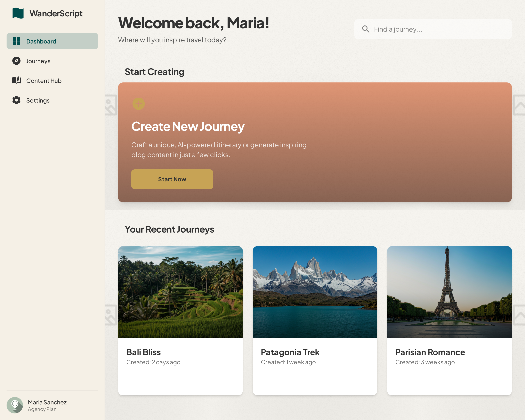Click the WanderScript flag logo icon
Screen dimensions: 525x420
pos(18,13)
